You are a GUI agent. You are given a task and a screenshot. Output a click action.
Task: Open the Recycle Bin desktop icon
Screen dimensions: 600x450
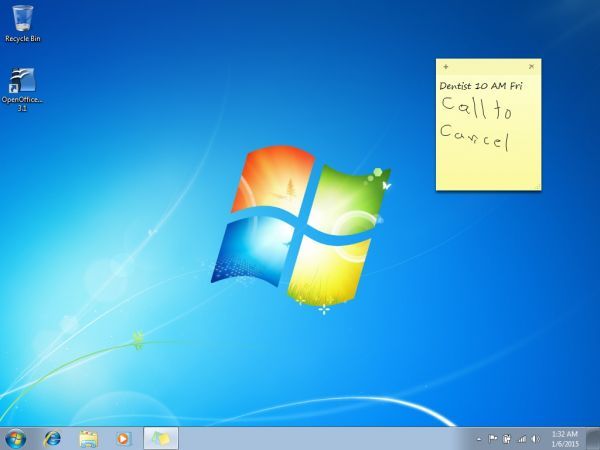pos(23,24)
